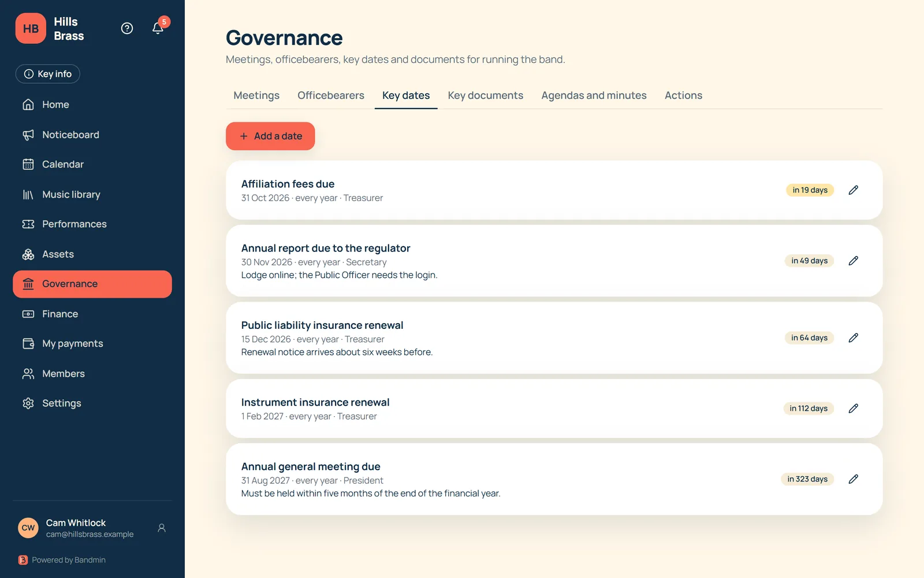Screen dimensions: 924x578
Task: Open notifications bell with 5 badge
Action: (158, 28)
